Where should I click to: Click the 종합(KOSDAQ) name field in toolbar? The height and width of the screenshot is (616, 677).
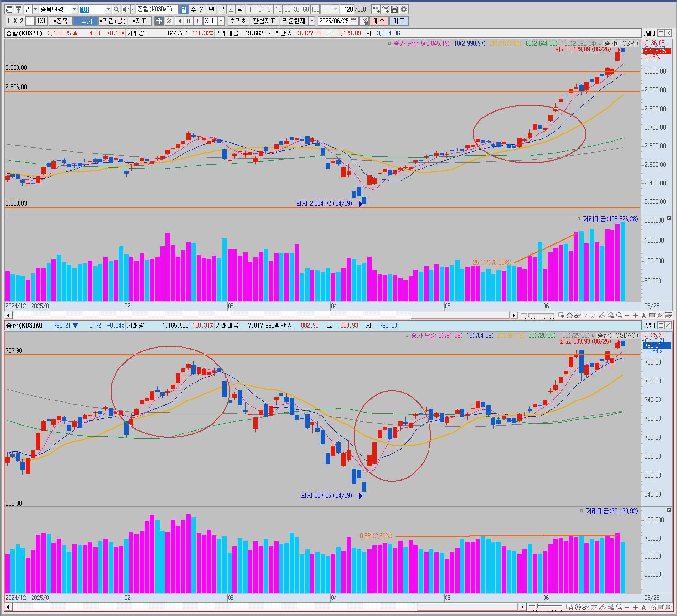click(157, 9)
